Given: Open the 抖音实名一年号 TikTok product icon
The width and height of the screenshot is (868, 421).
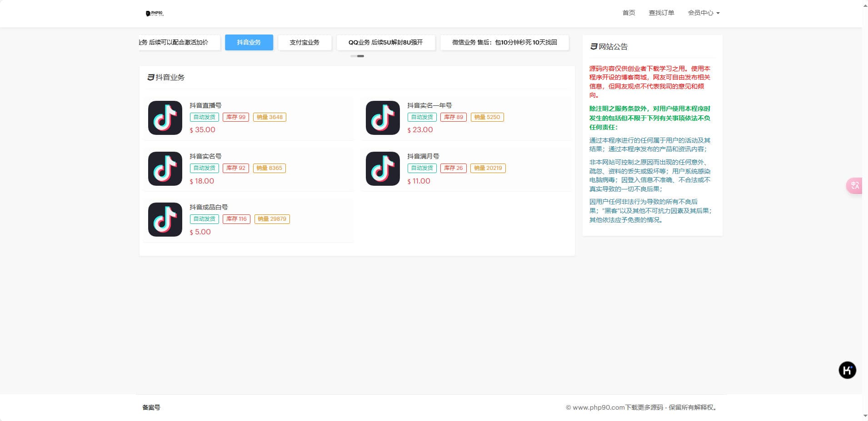Looking at the screenshot, I should pos(383,118).
